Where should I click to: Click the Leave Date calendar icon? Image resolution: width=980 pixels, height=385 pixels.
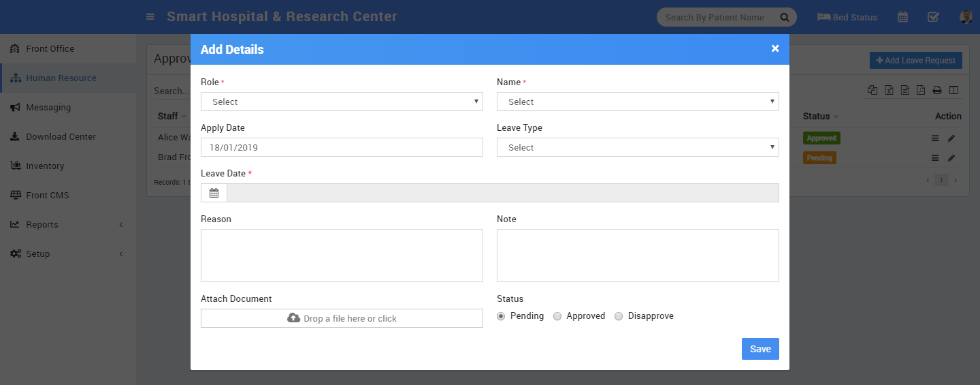tap(214, 193)
